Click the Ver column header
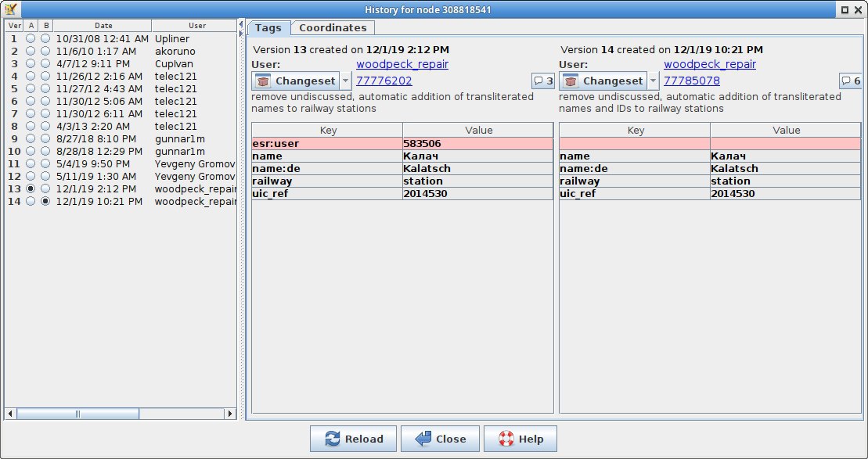 [x=15, y=26]
